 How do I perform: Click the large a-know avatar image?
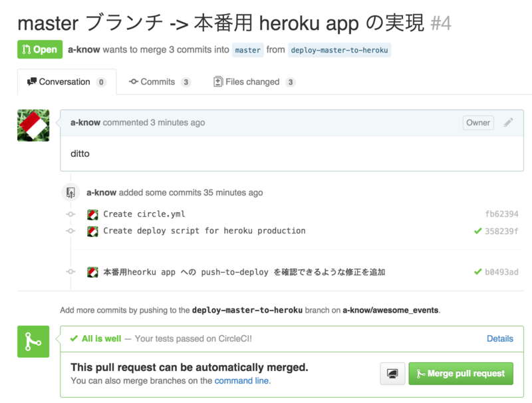pos(33,125)
